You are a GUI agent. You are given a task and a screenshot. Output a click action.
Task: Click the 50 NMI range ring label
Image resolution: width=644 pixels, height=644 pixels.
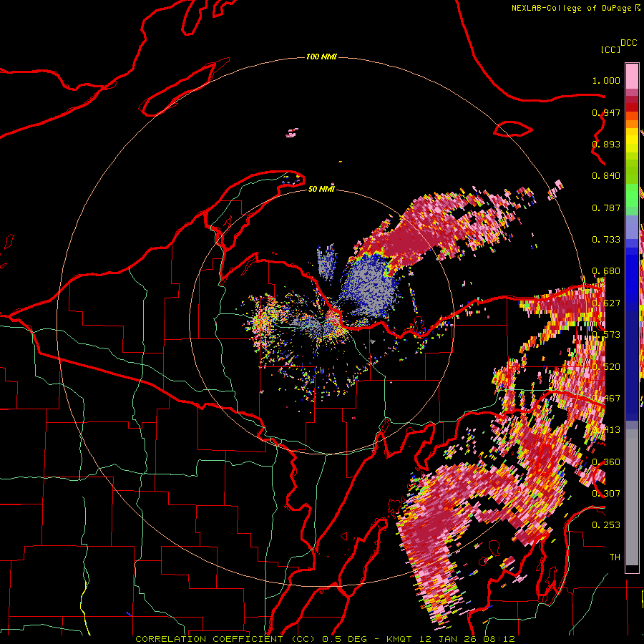[x=321, y=189]
